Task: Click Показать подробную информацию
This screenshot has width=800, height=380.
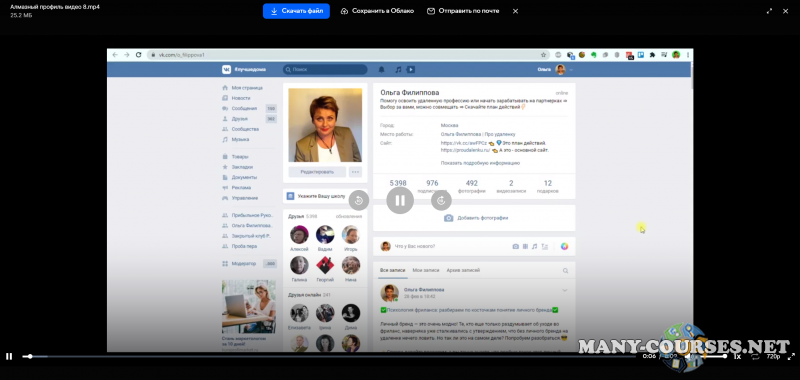Action: 480,163
